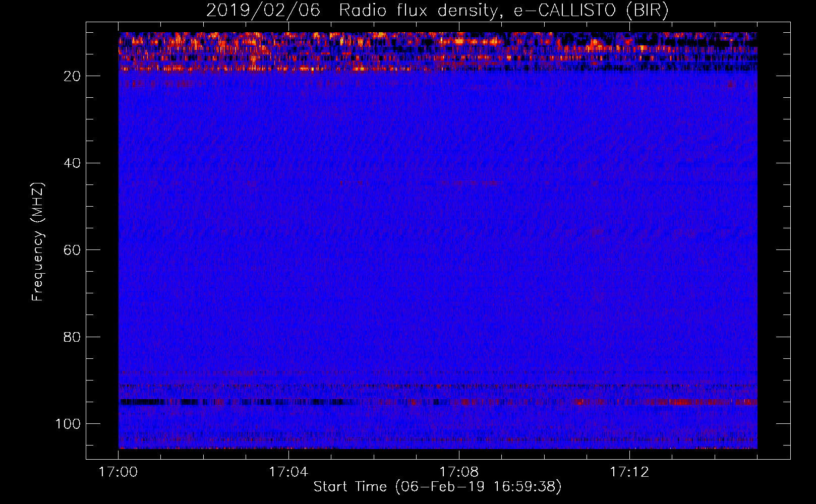Click the 'Start Time (06-Feb-19 16:59:38)' label

(437, 487)
